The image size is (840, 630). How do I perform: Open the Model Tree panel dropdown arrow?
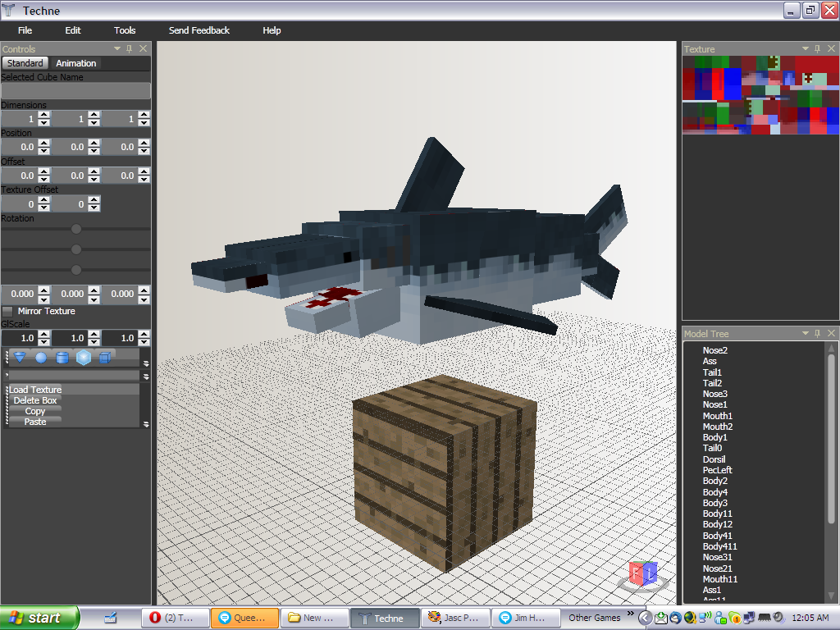pos(804,333)
